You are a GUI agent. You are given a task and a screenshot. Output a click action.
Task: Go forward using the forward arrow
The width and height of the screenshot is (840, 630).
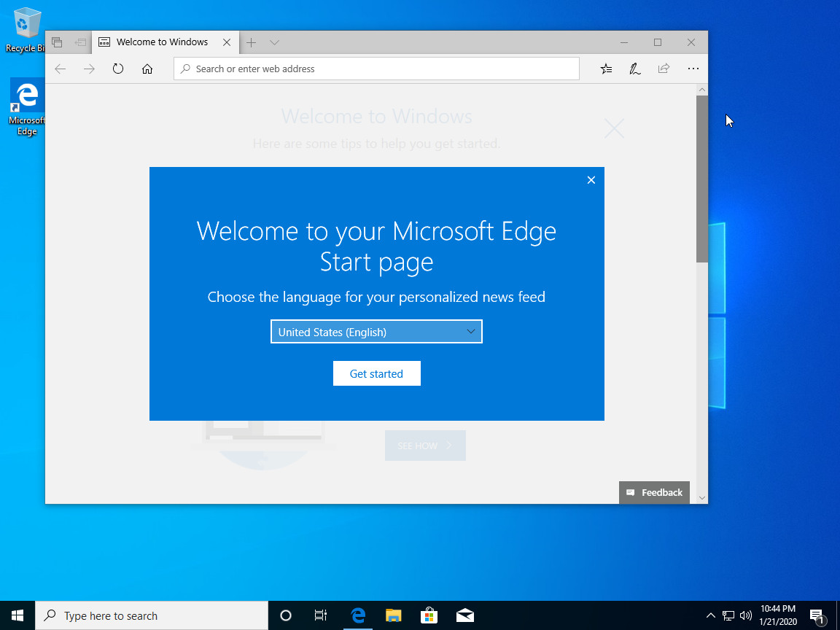(90, 69)
